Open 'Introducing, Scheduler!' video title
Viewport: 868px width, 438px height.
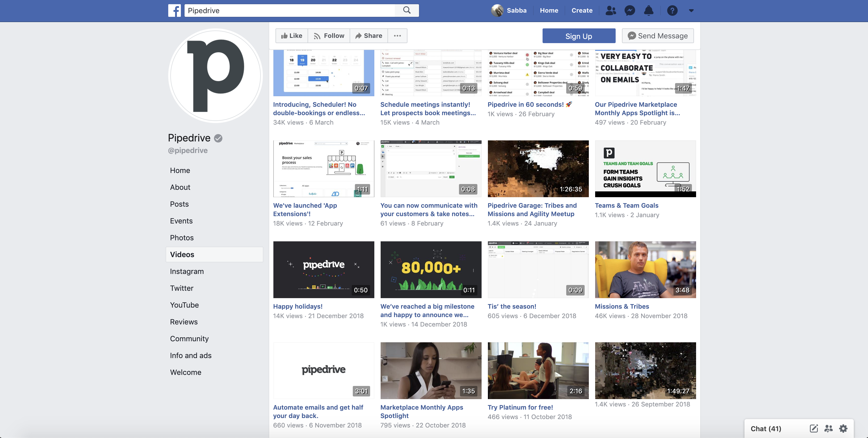[x=319, y=109]
